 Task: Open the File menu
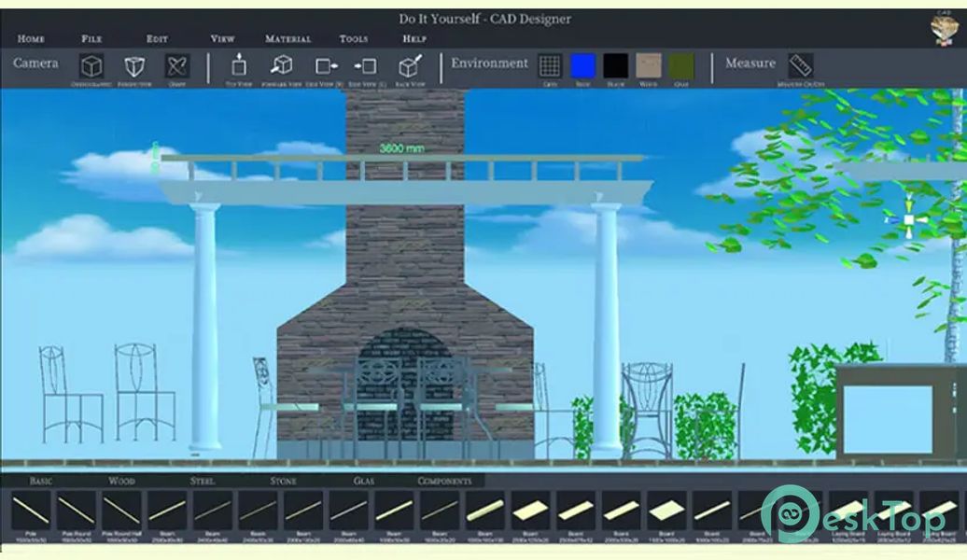click(x=91, y=38)
